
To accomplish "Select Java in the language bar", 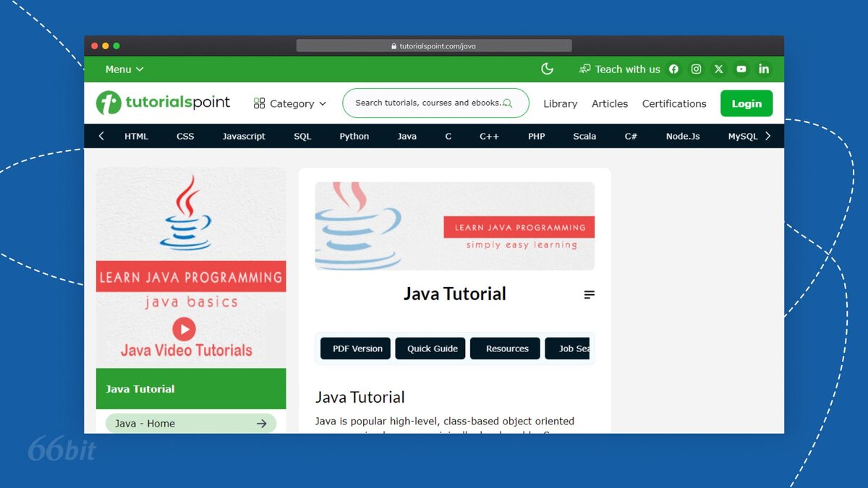I will 407,136.
